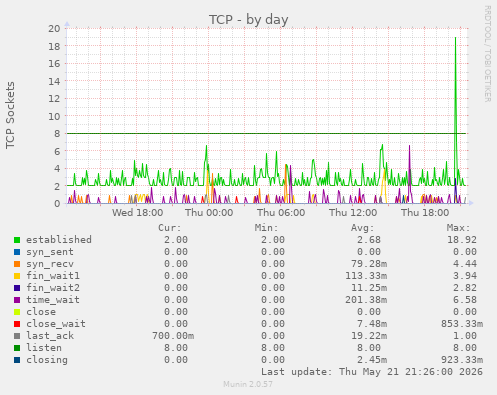The height and width of the screenshot is (395, 497).
Task: Click the "Avg:" column header
Action: pyautogui.click(x=363, y=228)
